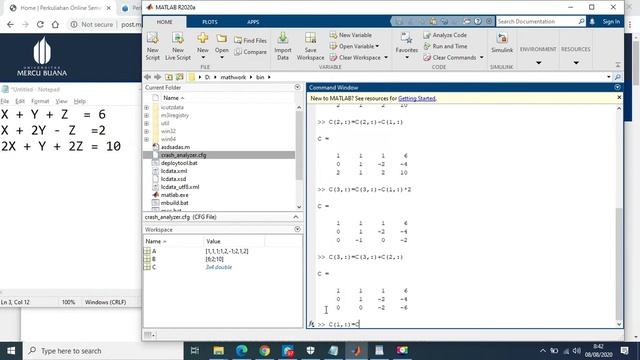Click the Import Data icon
The image size is (640, 360).
point(282,38)
